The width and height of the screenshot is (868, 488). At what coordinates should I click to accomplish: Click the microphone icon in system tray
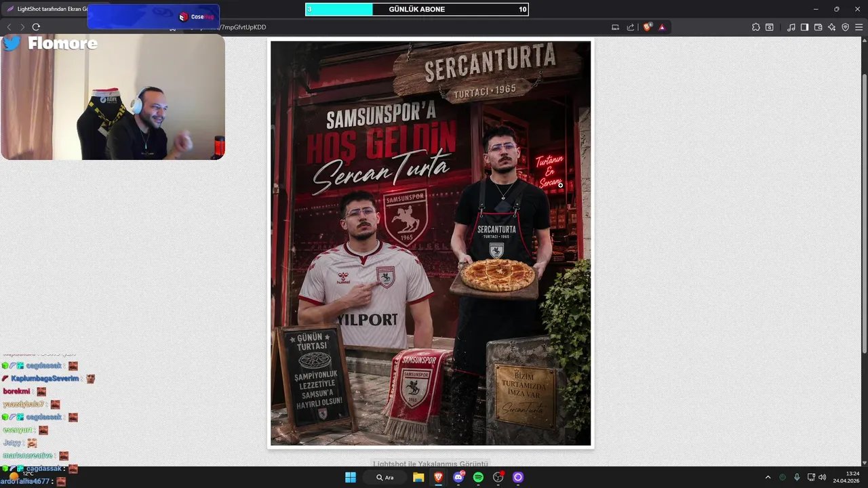click(x=797, y=477)
